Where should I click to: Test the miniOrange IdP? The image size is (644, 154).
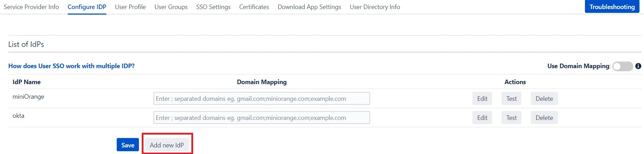point(511,98)
